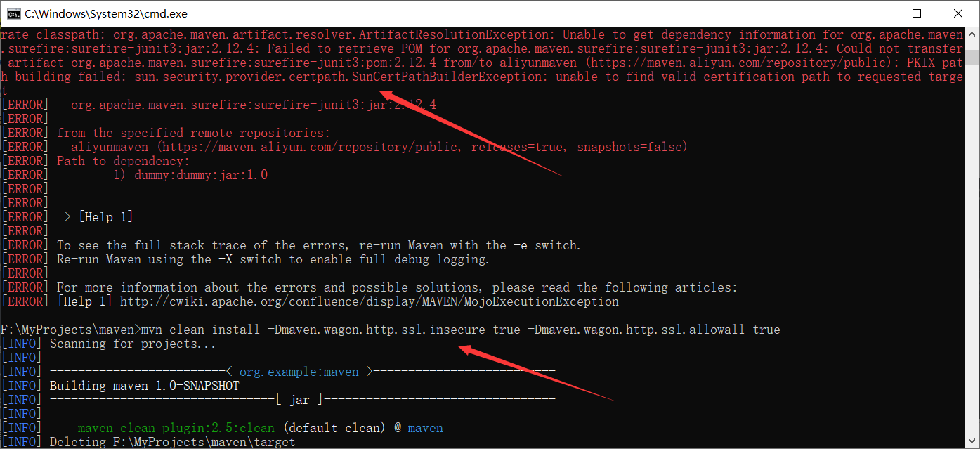Click 'Failed to retrieve POM' text

point(345,48)
